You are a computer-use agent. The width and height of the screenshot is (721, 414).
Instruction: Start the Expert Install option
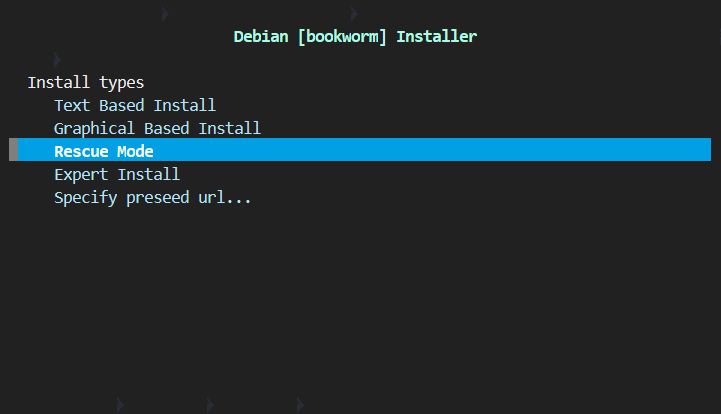pyautogui.click(x=116, y=174)
